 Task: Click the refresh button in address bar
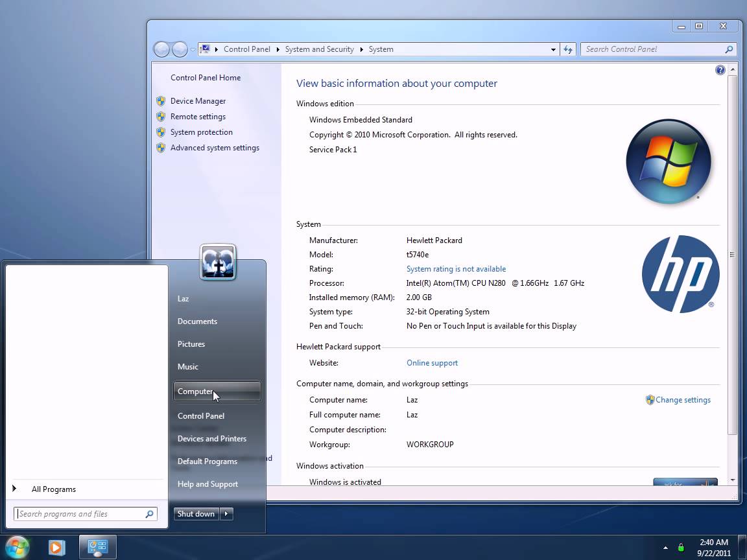[568, 49]
